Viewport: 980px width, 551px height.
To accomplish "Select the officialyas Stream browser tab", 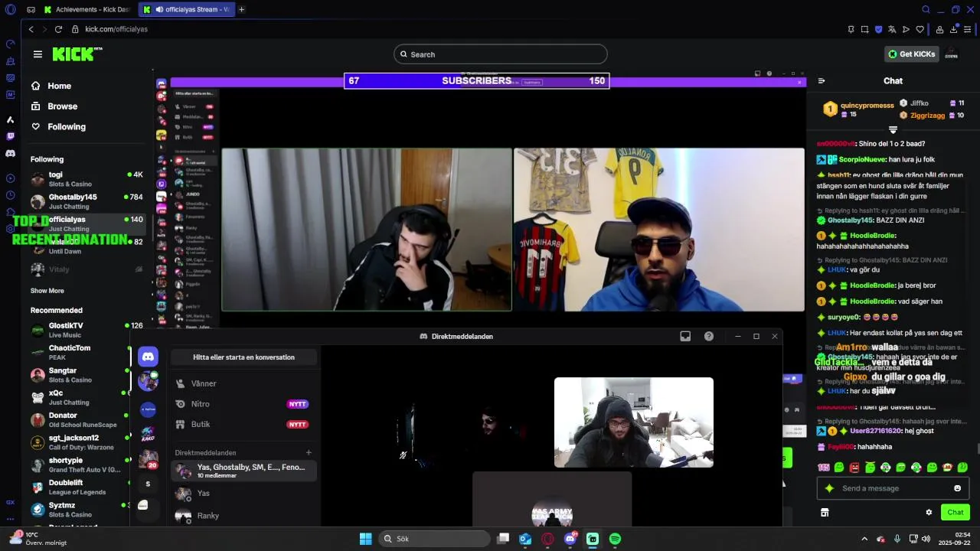I will tap(186, 9).
